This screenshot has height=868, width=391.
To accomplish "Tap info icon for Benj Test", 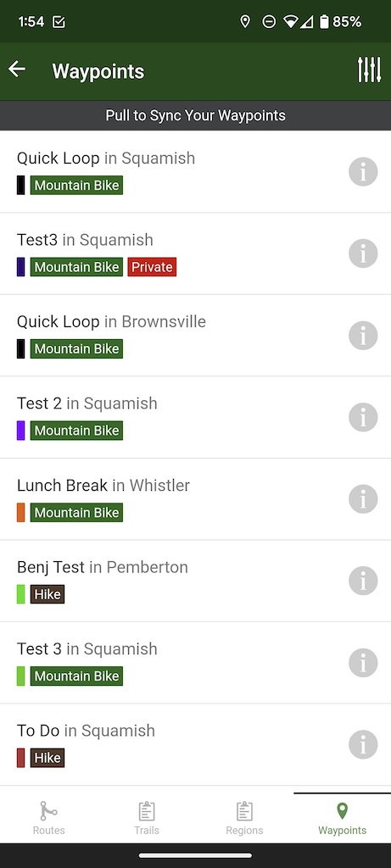I will click(x=363, y=581).
